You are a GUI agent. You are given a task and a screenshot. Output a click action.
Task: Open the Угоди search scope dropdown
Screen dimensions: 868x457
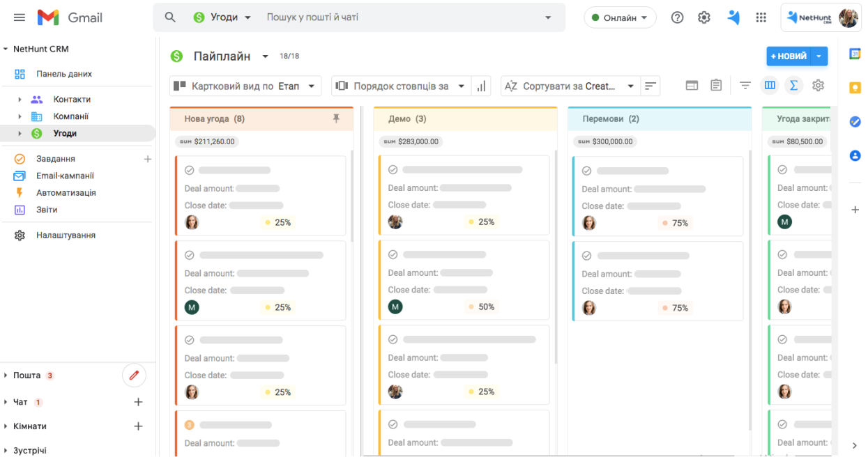[222, 17]
